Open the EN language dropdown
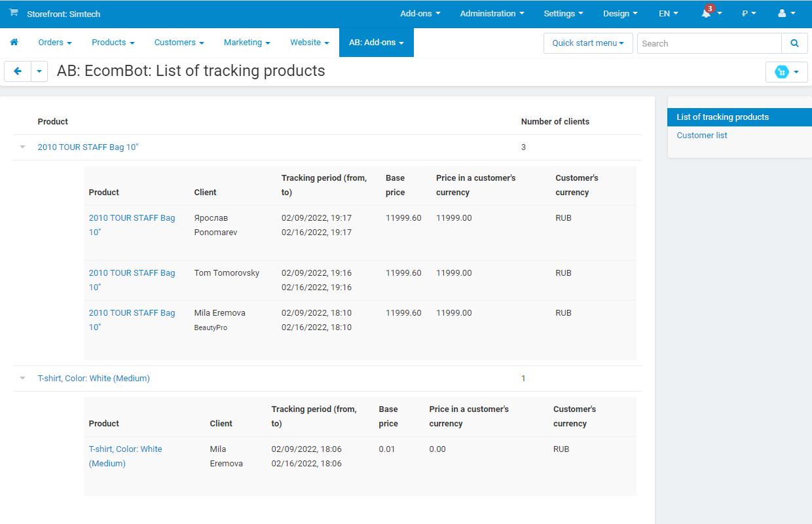This screenshot has width=812, height=524. click(x=667, y=13)
